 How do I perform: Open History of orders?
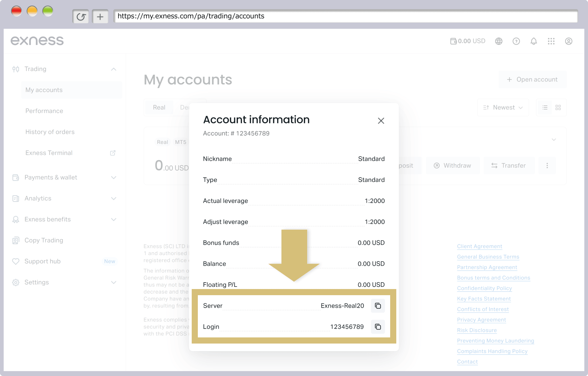50,132
